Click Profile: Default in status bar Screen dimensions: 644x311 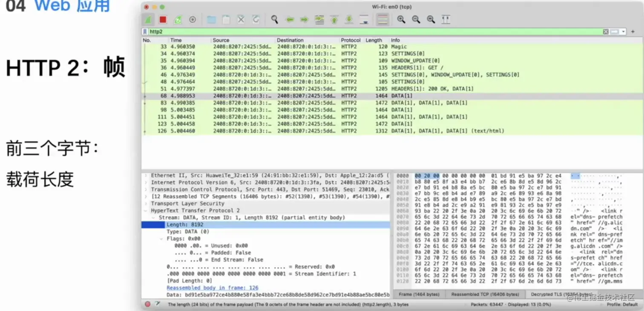point(622,305)
